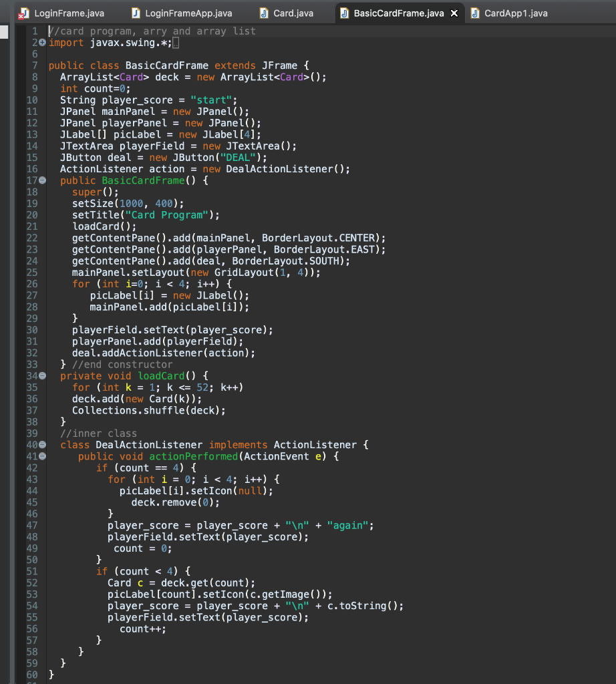This screenshot has width=616, height=684.
Task: Click 'int count=0;' declaration
Action: click(x=95, y=89)
